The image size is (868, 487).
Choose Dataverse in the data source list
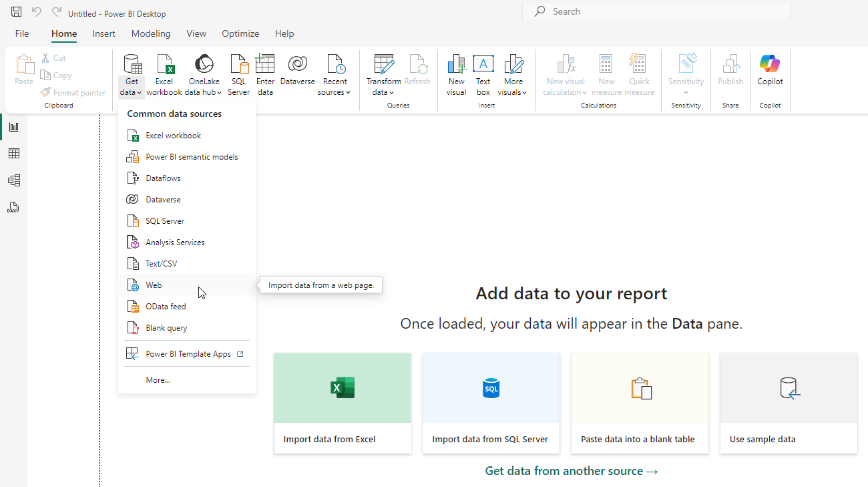187,200
